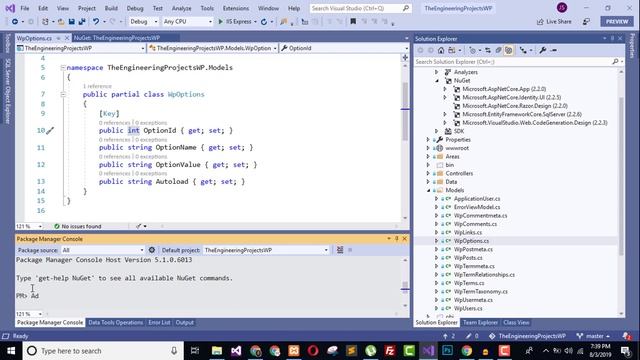640x360 pixels.
Task: Clear the Package Manager Console
Action: (x=340, y=250)
